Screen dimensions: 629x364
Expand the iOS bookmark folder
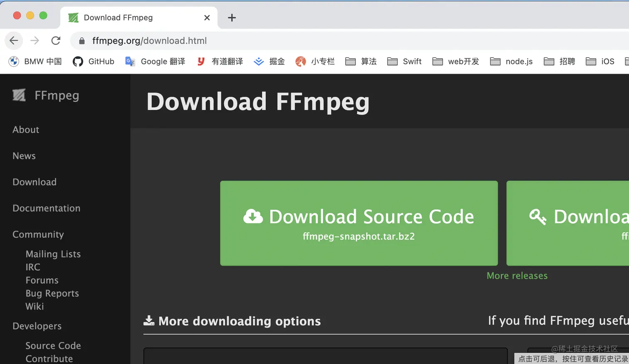(600, 61)
